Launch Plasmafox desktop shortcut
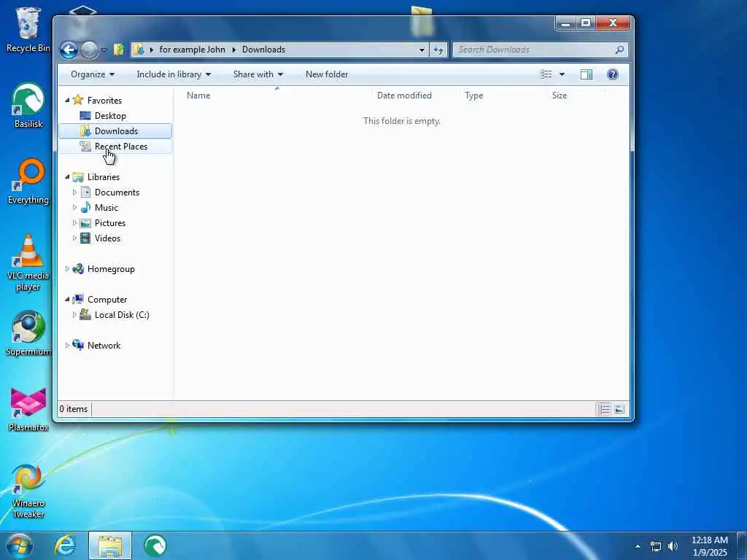This screenshot has width=747, height=560. pyautogui.click(x=28, y=410)
